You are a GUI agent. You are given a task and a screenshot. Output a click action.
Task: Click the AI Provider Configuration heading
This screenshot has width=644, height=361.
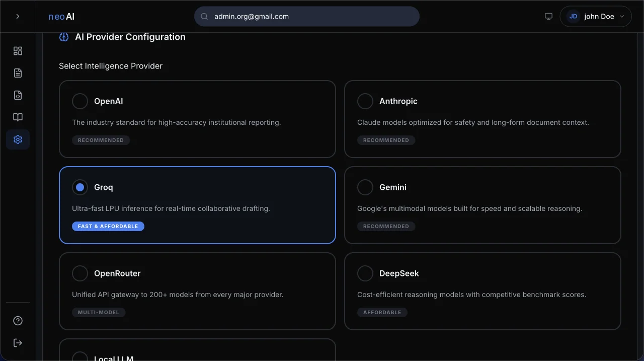[130, 37]
